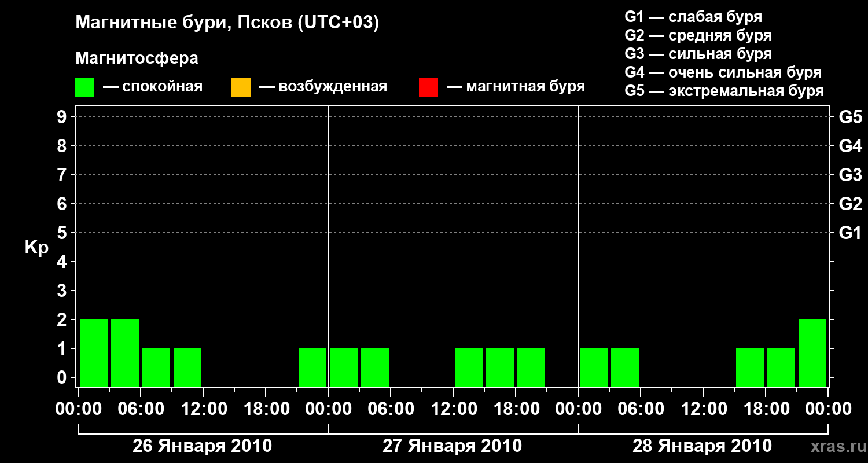Click the first Kp 2 bar on 26 January

(x=94, y=352)
